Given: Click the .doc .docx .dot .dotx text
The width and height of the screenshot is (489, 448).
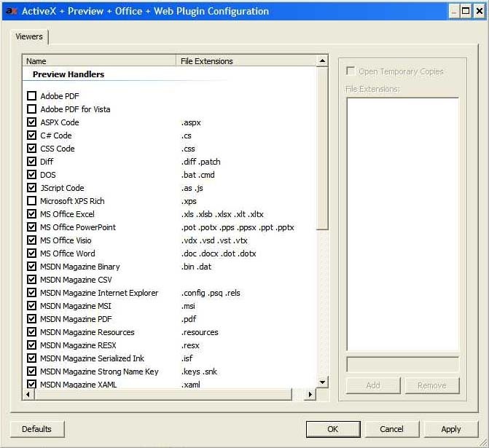Looking at the screenshot, I should pos(219,254).
